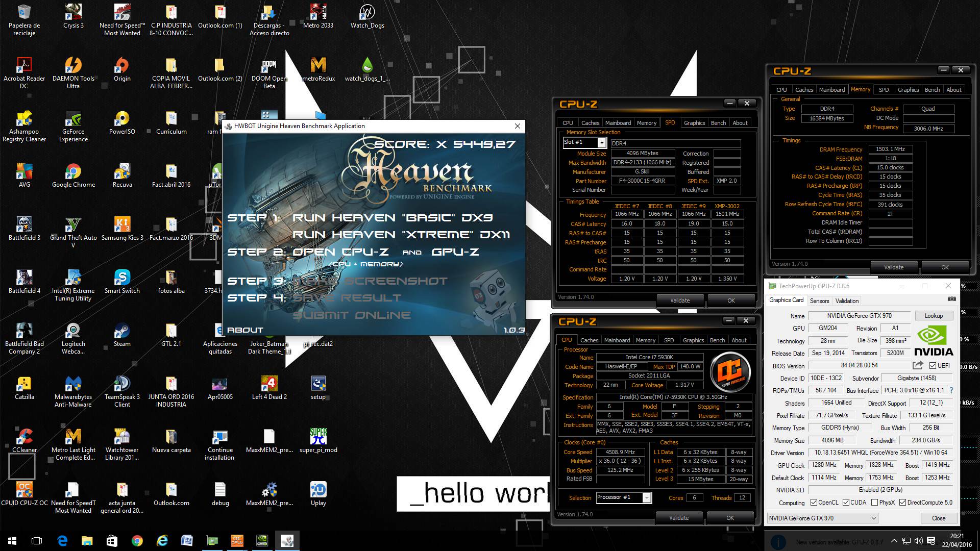This screenshot has width=980, height=551.
Task: Toggle the DirectCompute 5.0 checkbox
Action: click(902, 503)
